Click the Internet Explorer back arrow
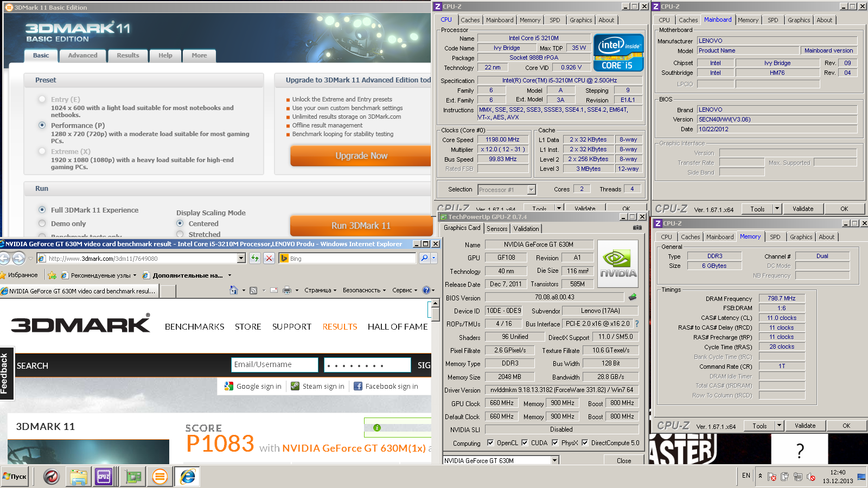 click(4, 258)
